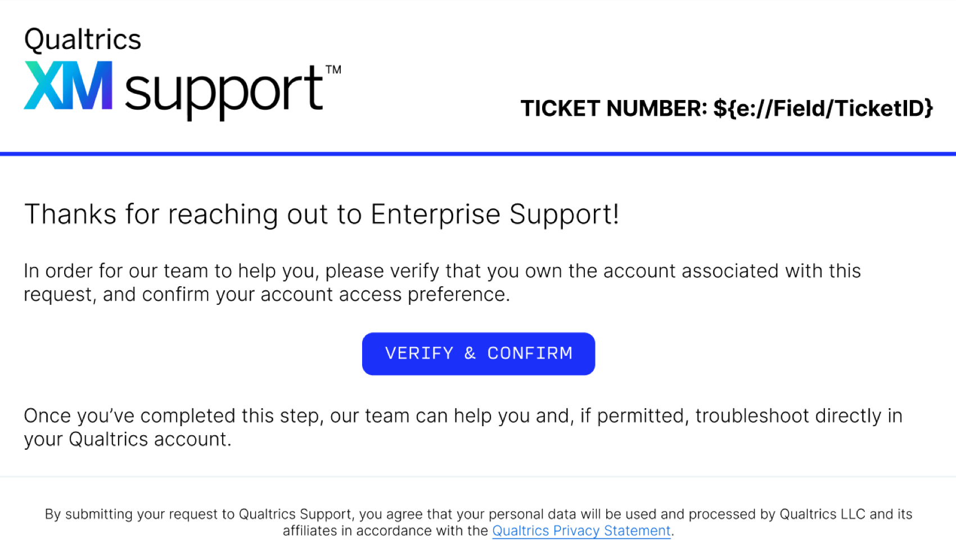Click the Qualtrics XM support logo
This screenshot has width=956, height=560.
click(x=180, y=73)
